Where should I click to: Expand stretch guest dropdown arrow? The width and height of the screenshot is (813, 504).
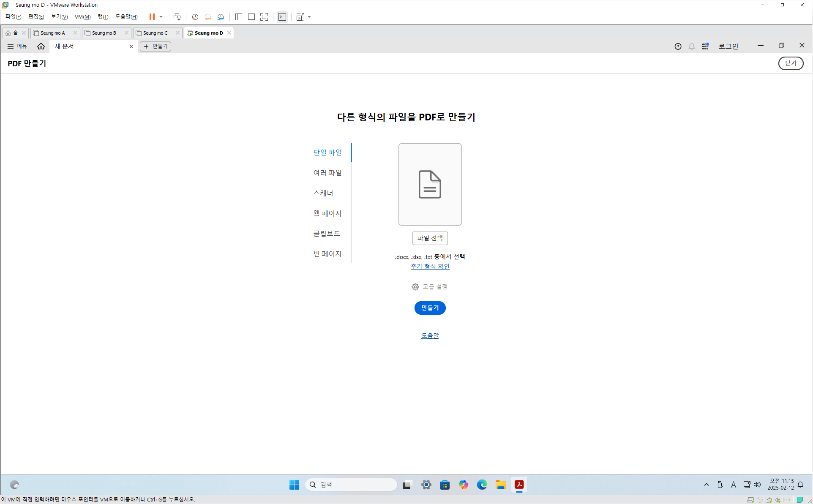pos(310,17)
